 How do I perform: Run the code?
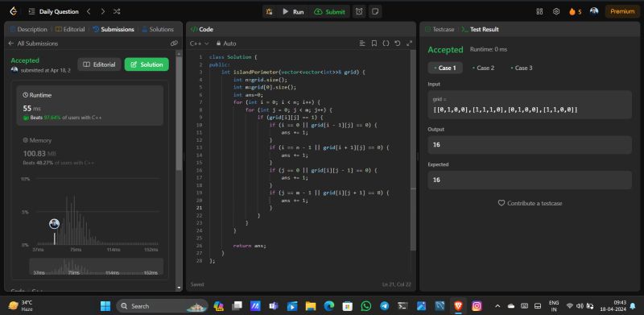(293, 12)
